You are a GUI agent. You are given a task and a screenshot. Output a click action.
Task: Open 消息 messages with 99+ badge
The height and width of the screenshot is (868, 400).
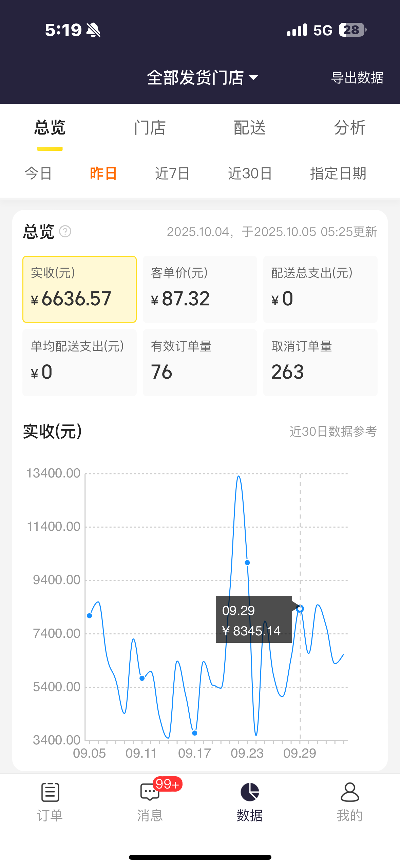150,792
